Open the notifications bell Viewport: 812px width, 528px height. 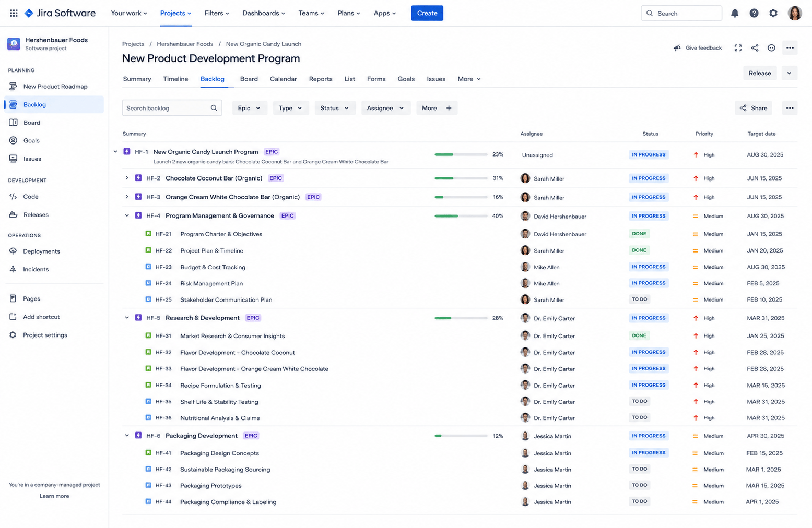[735, 13]
